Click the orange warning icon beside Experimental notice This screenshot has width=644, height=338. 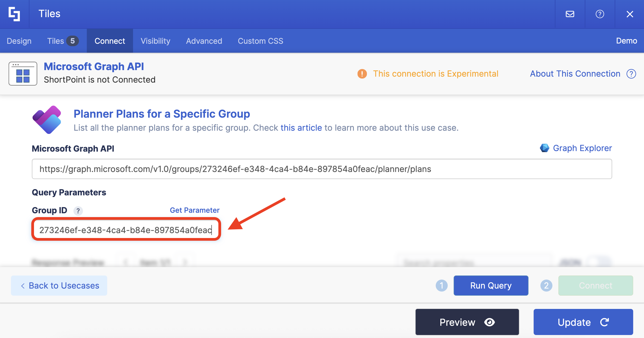point(362,74)
